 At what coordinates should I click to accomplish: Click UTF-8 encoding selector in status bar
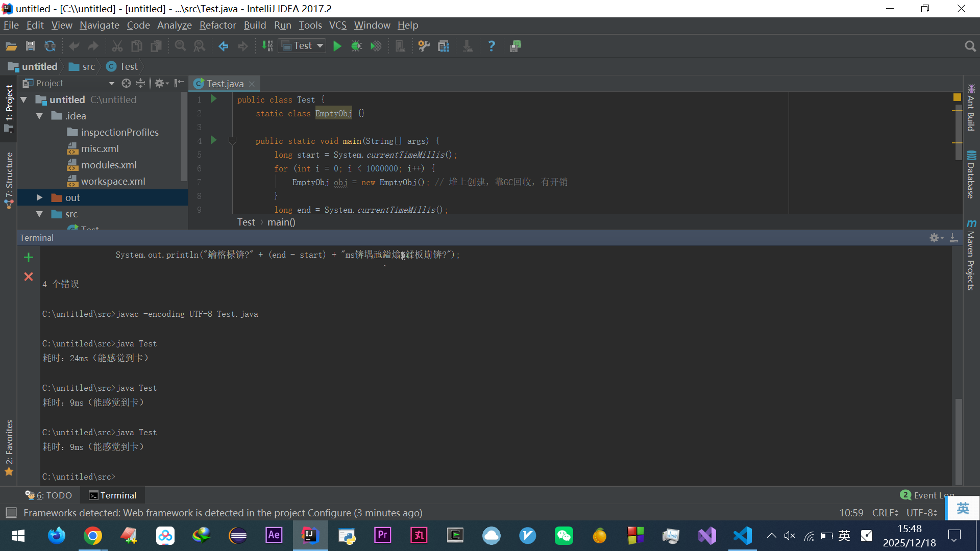(x=921, y=513)
